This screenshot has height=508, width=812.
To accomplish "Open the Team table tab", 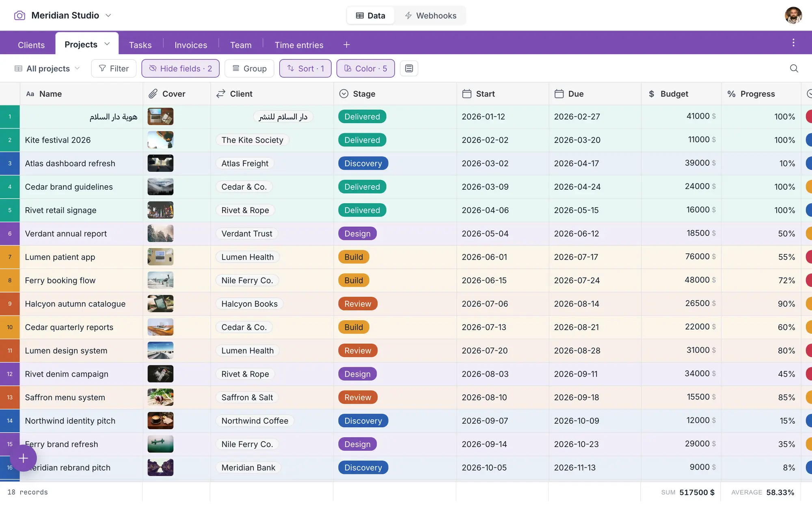I will pos(241,45).
